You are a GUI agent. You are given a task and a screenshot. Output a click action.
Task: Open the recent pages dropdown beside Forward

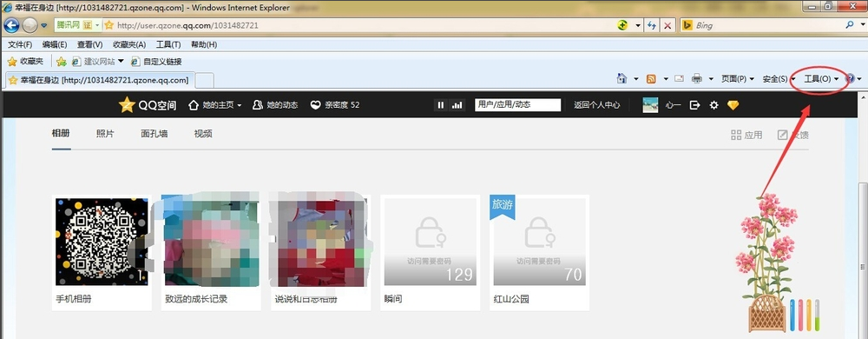point(43,25)
